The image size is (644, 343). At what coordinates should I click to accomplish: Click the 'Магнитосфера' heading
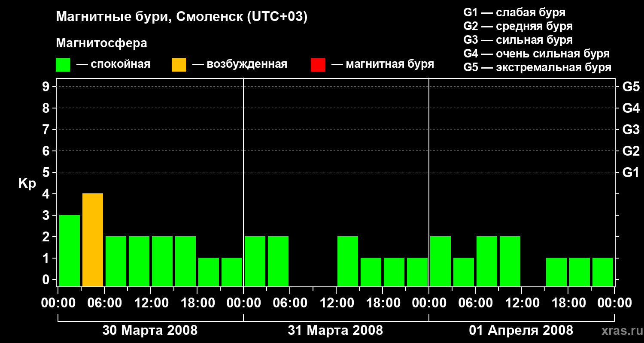[101, 43]
